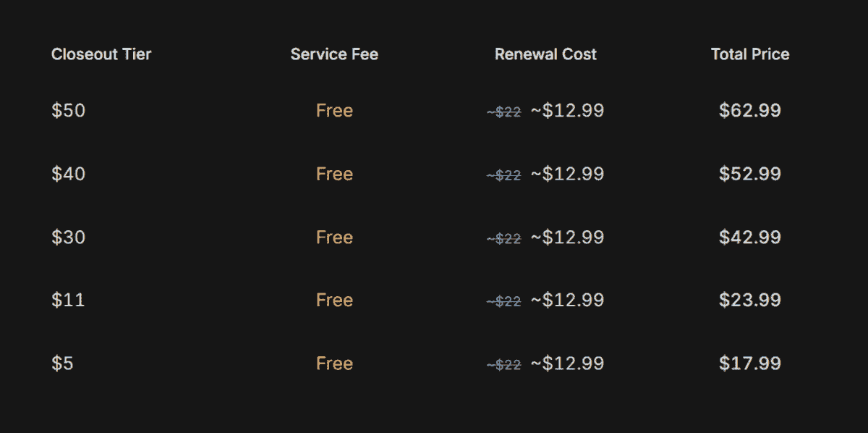
Task: Click the $62.99 total price
Action: pyautogui.click(x=750, y=111)
